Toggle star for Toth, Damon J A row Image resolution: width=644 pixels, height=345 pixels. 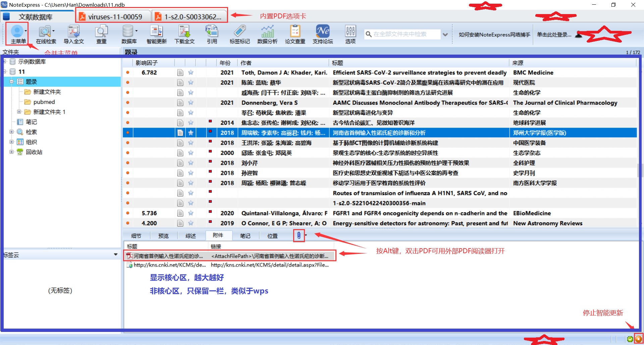click(191, 73)
